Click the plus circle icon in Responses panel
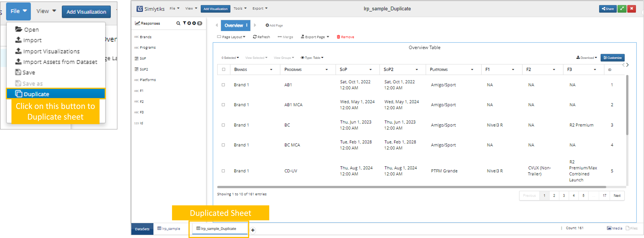Viewport: 644px width, 238px height. tap(189, 23)
